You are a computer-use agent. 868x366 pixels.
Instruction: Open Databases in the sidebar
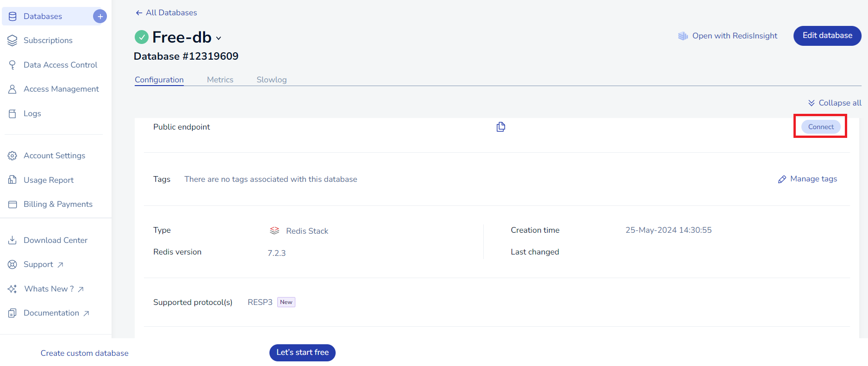coord(43,16)
